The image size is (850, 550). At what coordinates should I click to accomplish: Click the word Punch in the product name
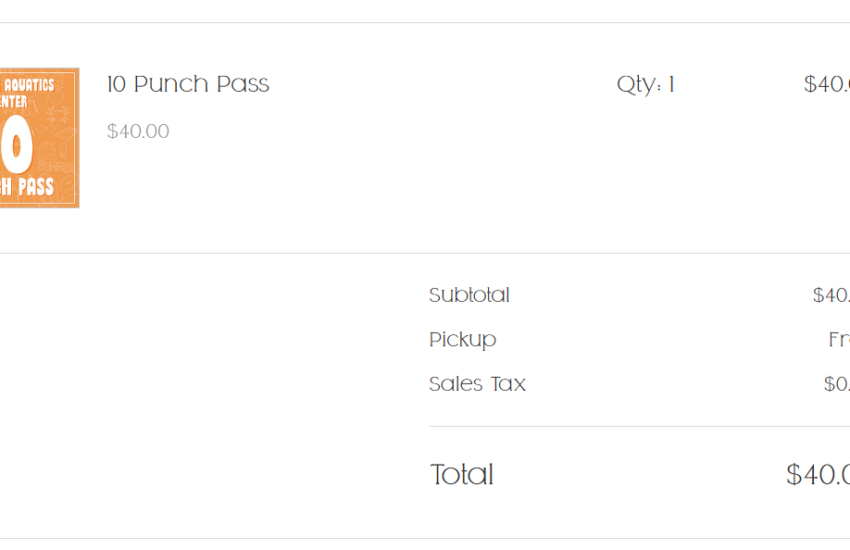(171, 84)
